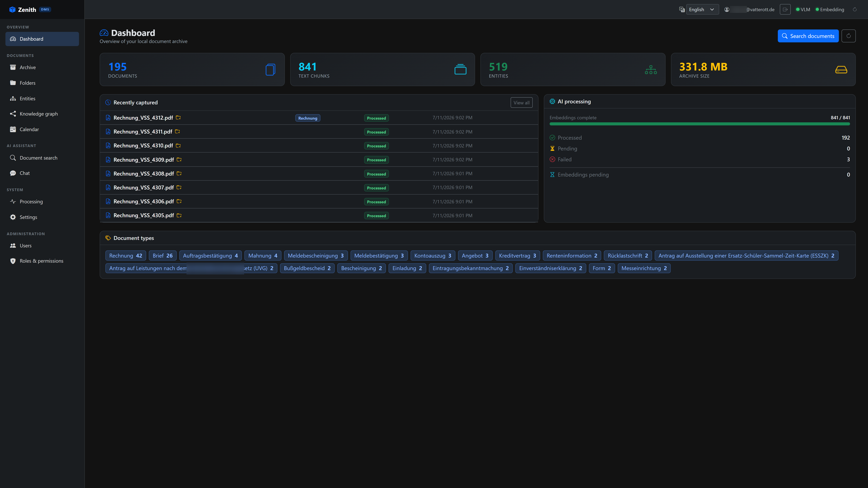The width and height of the screenshot is (868, 488).
Task: Click the Search documents button
Action: (x=808, y=36)
